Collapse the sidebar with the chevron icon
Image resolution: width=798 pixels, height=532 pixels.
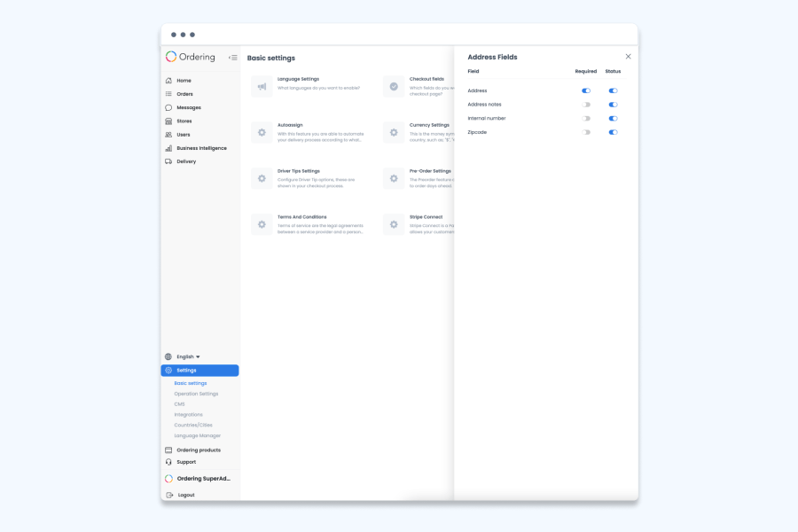233,57
